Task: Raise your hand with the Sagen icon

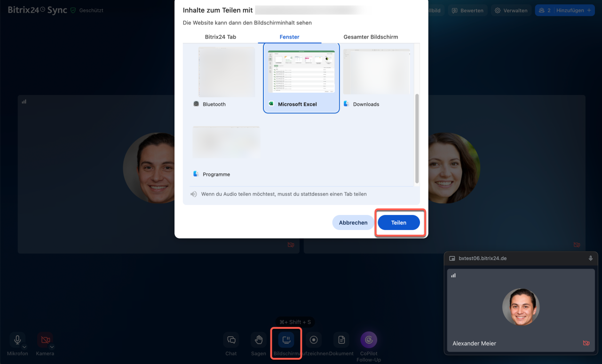Action: [259, 340]
